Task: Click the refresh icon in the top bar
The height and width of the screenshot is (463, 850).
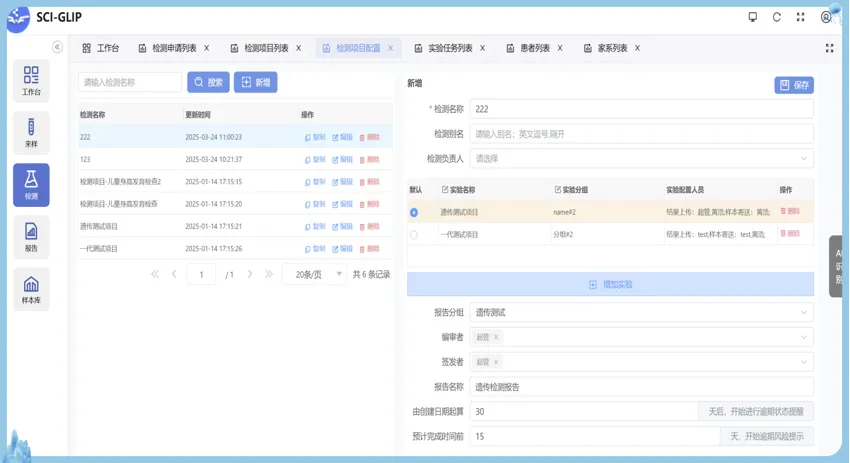Action: 777,17
